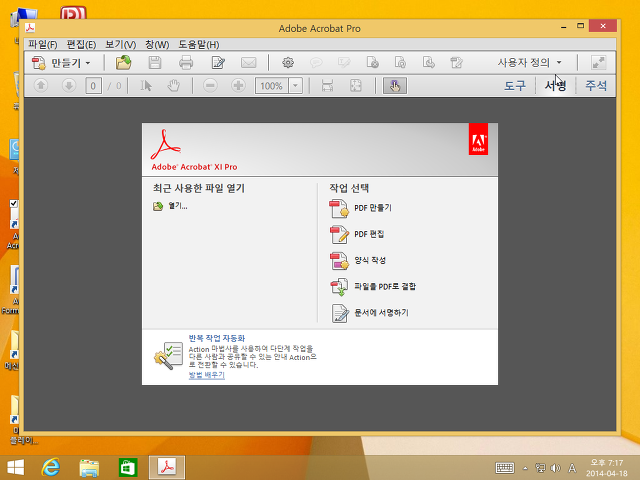The width and height of the screenshot is (640, 480).
Task: Open the 도움말(H) menu
Action: click(199, 44)
